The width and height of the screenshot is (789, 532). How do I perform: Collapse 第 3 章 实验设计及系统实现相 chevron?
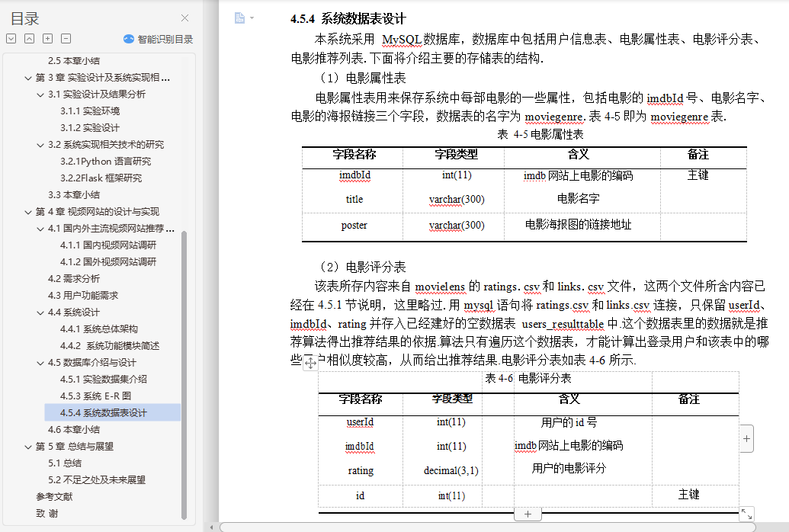click(28, 78)
